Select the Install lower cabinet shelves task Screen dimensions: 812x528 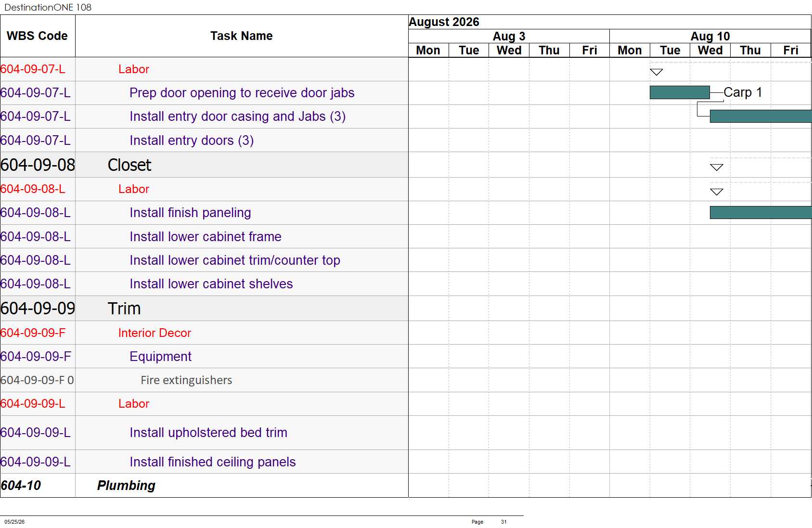click(211, 284)
